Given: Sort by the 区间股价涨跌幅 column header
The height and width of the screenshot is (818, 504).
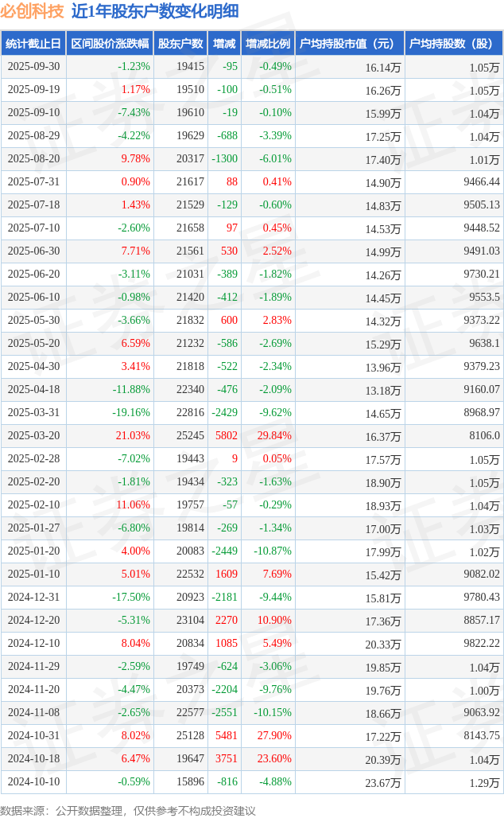Looking at the screenshot, I should click(x=109, y=44).
